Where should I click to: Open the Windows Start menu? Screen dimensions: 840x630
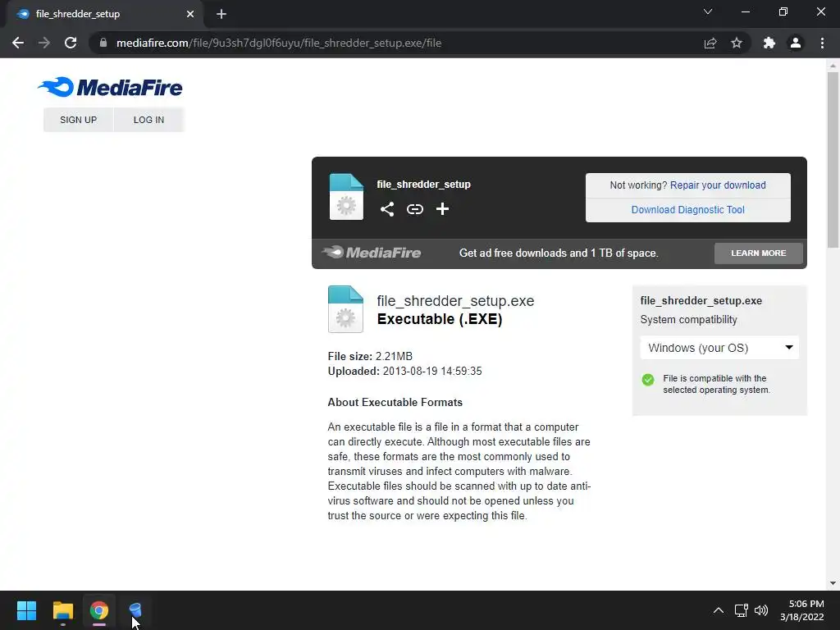(26, 610)
